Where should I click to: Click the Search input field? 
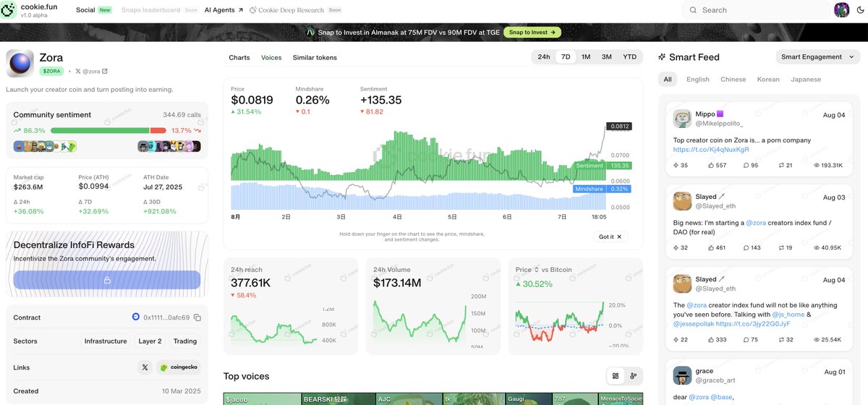point(756,10)
